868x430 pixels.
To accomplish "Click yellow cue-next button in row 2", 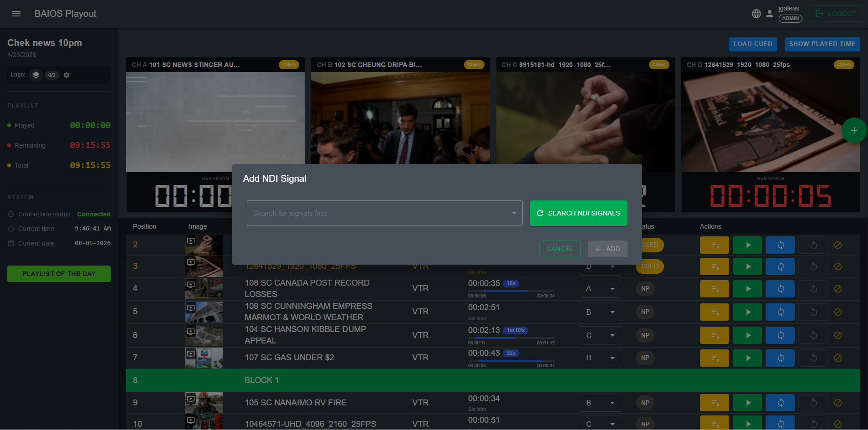I will pos(715,245).
